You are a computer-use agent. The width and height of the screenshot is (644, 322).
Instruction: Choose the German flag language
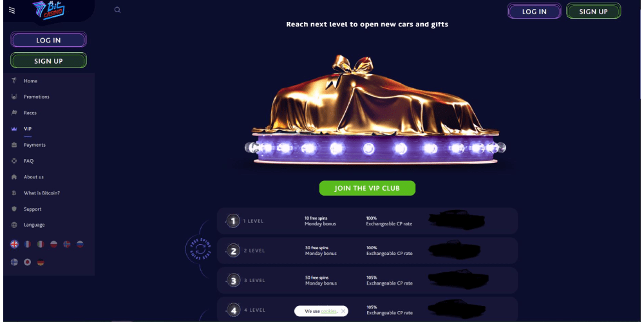40,262
